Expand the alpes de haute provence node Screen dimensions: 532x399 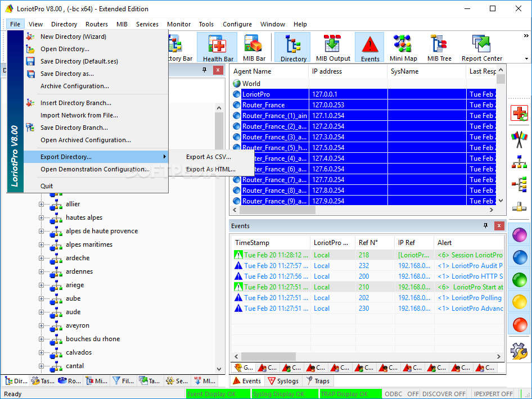tap(41, 231)
